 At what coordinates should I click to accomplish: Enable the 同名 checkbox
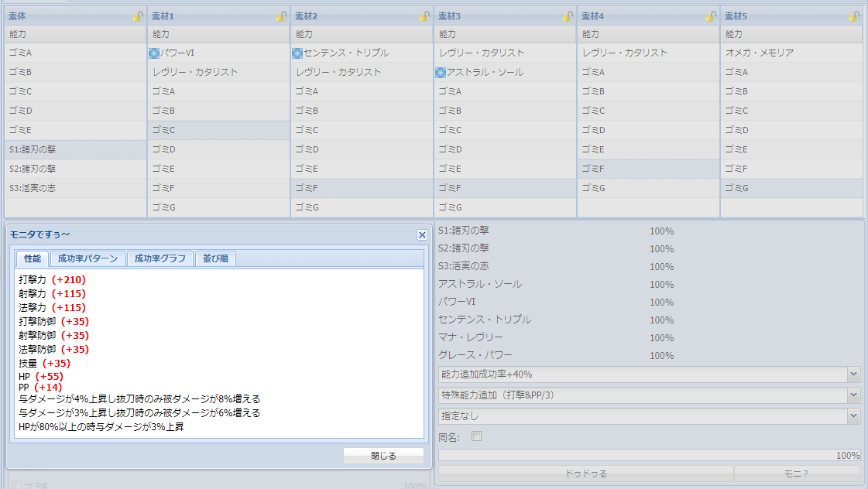477,436
